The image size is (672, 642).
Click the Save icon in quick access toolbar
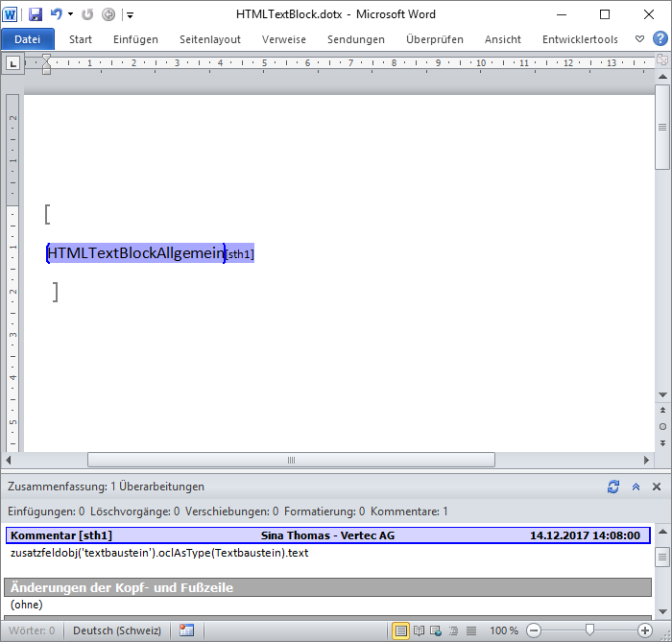tap(36, 14)
